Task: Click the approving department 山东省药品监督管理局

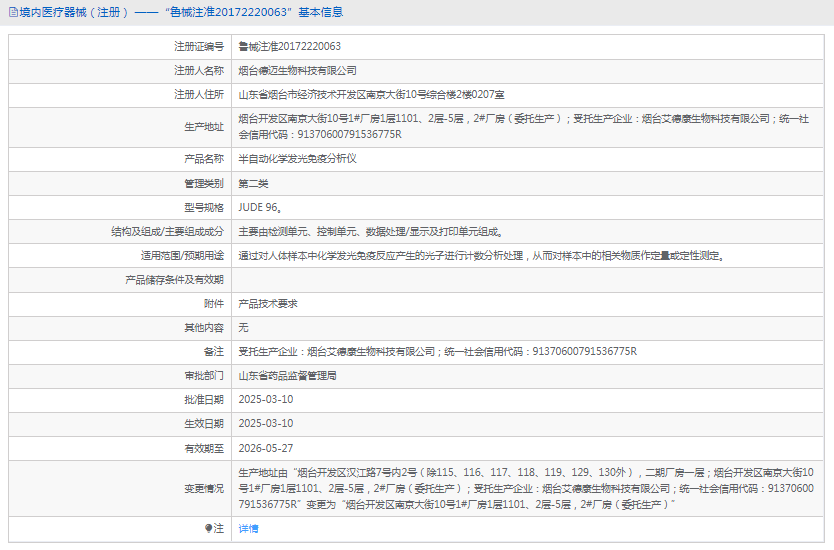Action: click(x=287, y=376)
